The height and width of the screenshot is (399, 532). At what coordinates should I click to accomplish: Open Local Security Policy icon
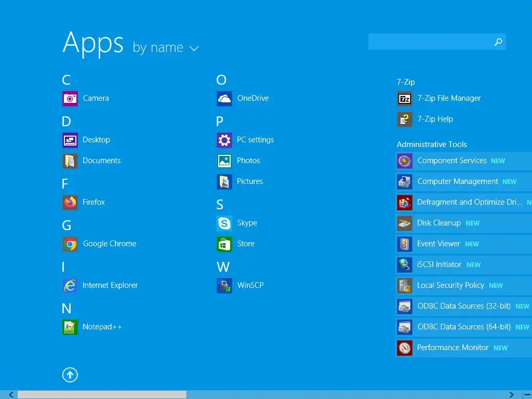tap(405, 286)
